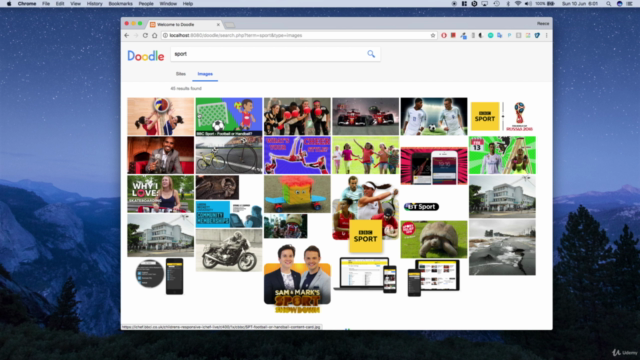Open the laptop and phone BBC Sport site image
This screenshot has width=640, height=360.
click(x=365, y=275)
